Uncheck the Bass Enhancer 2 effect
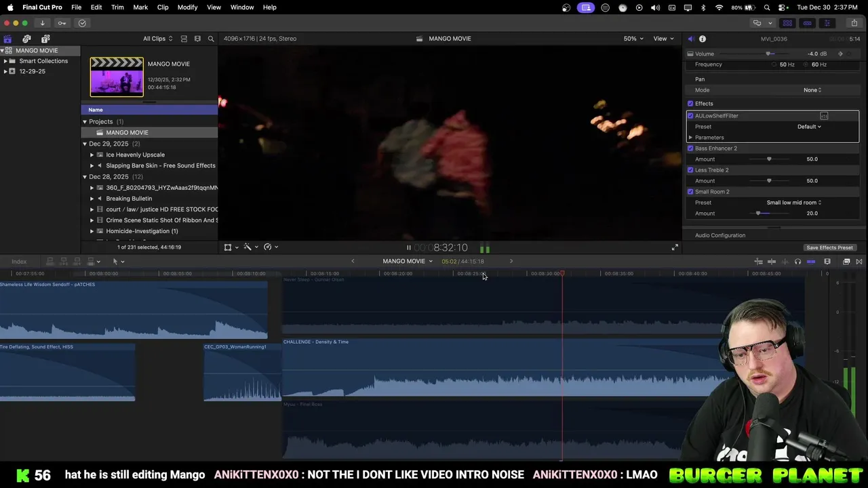 point(690,148)
